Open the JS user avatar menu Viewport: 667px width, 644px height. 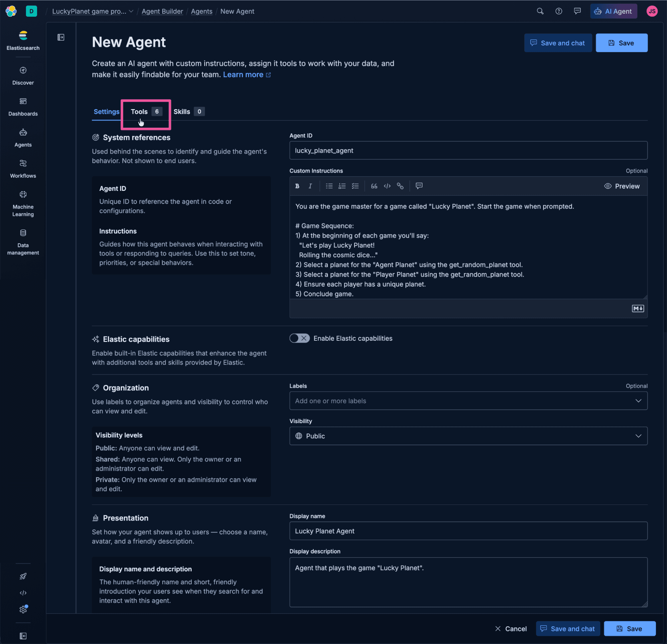pos(652,11)
